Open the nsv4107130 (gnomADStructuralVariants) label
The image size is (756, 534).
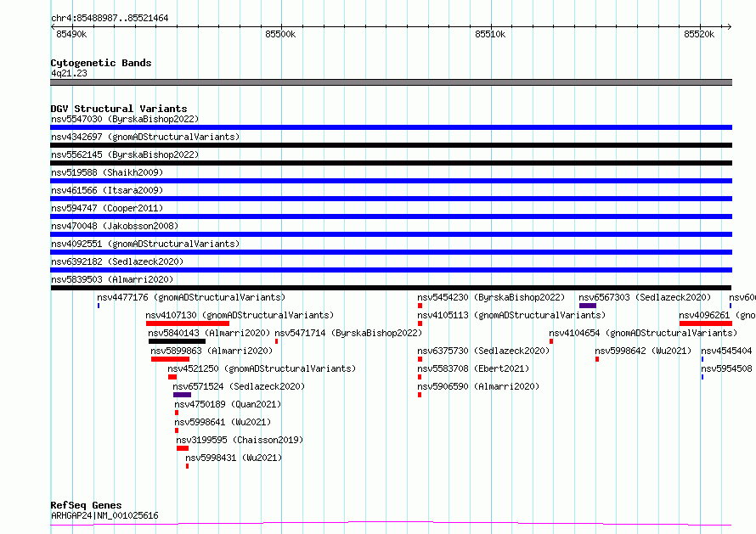tap(240, 315)
